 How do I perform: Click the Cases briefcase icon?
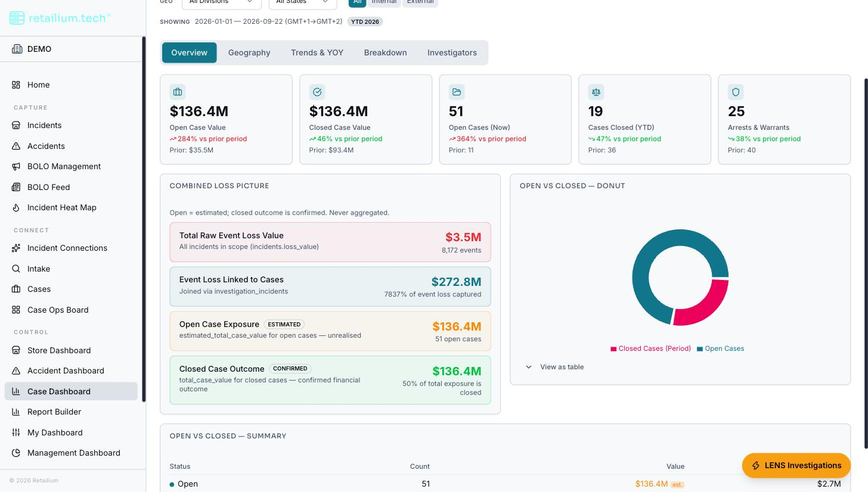tap(16, 289)
